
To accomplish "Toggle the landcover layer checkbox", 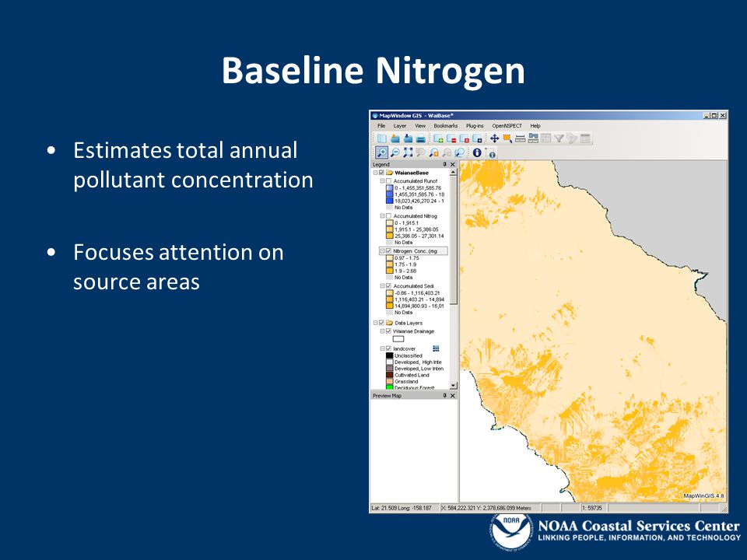I will (x=388, y=348).
